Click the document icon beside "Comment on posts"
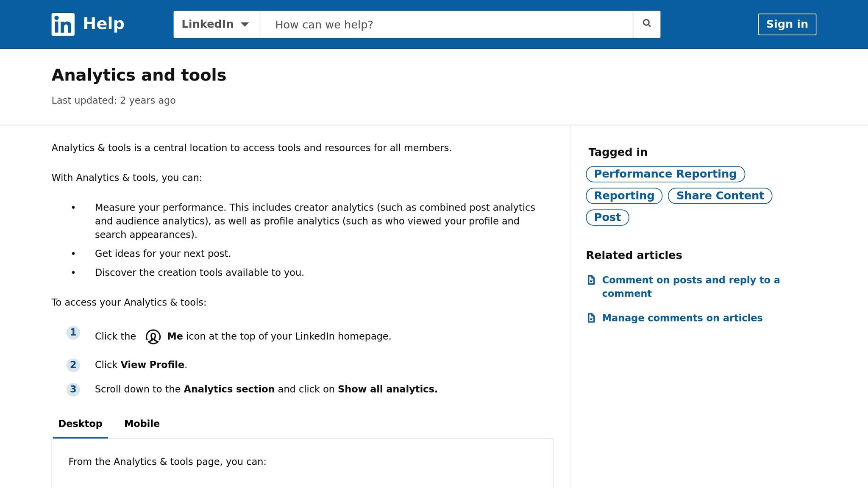The image size is (868, 488). (592, 280)
